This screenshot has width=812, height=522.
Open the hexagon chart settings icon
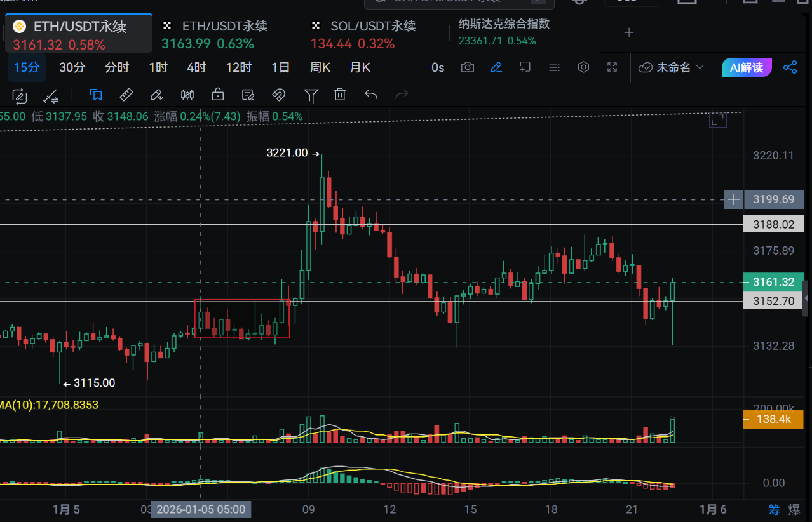(583, 67)
